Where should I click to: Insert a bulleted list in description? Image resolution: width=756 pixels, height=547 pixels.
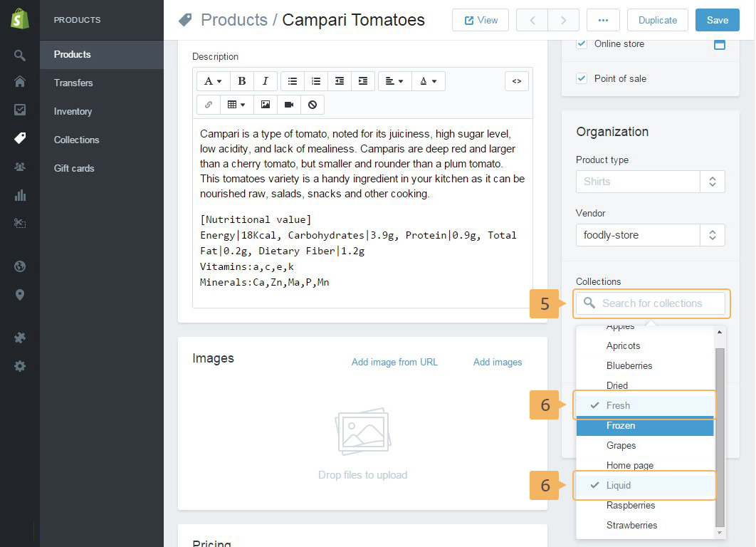293,81
